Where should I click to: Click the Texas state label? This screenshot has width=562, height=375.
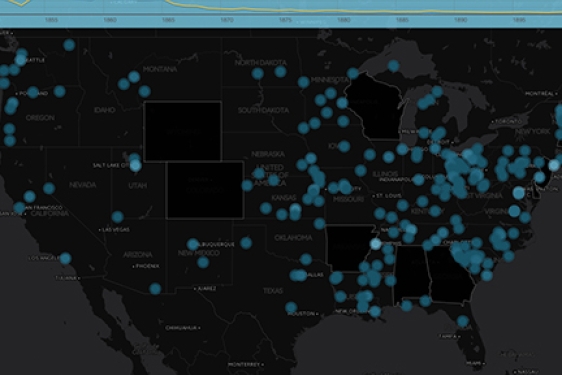[273, 291]
